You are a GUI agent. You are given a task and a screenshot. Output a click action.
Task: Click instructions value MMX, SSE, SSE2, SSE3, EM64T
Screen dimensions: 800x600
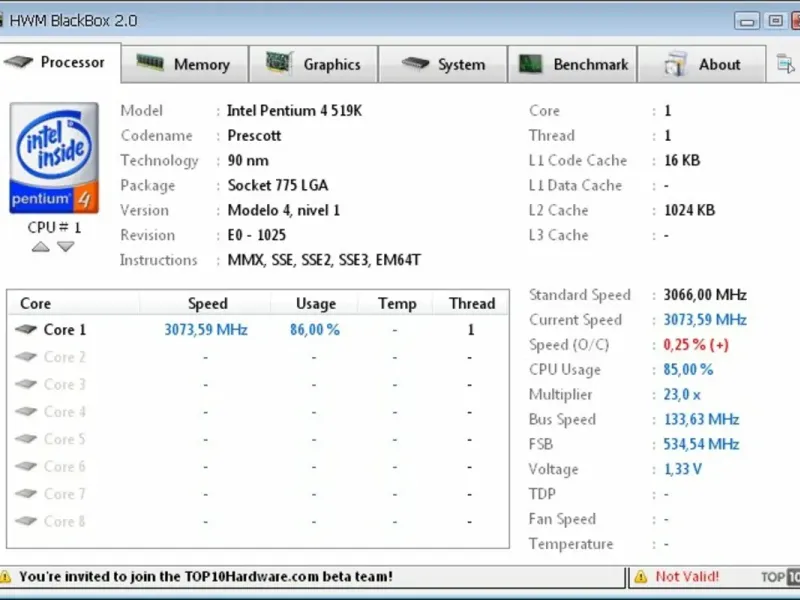click(x=324, y=260)
